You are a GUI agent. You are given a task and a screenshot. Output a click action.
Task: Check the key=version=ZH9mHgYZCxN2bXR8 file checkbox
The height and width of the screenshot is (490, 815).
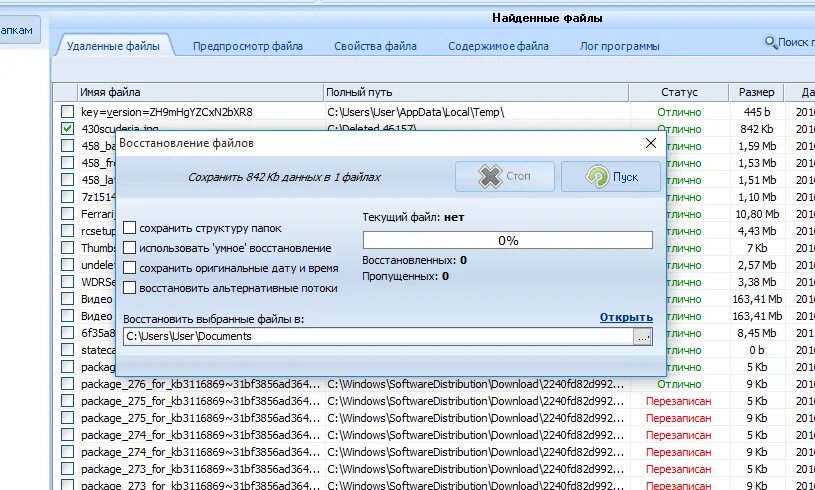(67, 112)
